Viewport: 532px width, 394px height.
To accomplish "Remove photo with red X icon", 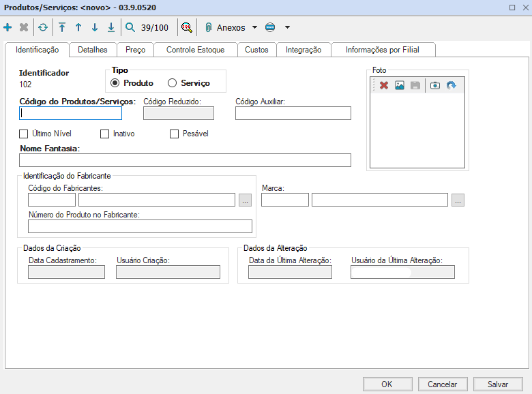I will (384, 85).
